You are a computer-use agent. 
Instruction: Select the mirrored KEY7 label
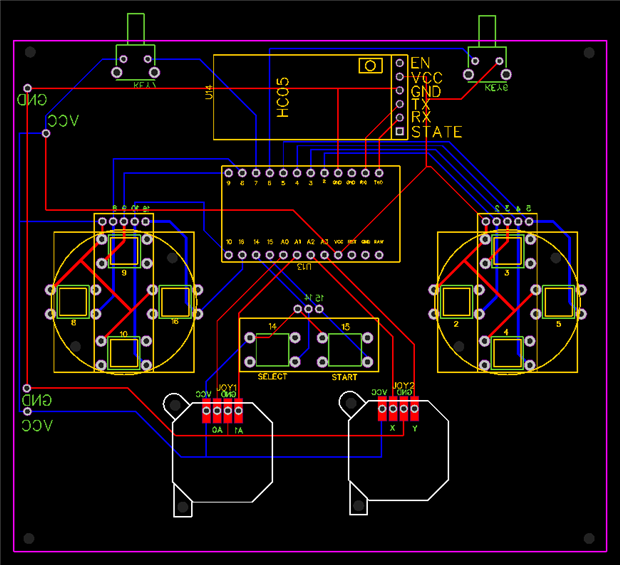click(144, 85)
